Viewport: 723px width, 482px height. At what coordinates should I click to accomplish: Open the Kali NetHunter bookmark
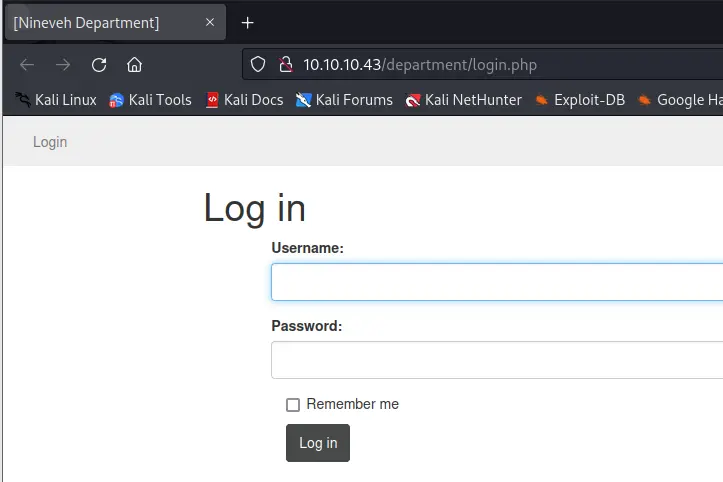tap(463, 100)
